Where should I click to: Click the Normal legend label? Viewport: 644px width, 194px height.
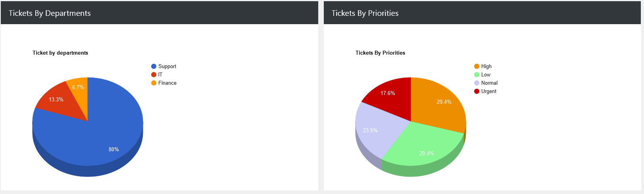coord(489,83)
